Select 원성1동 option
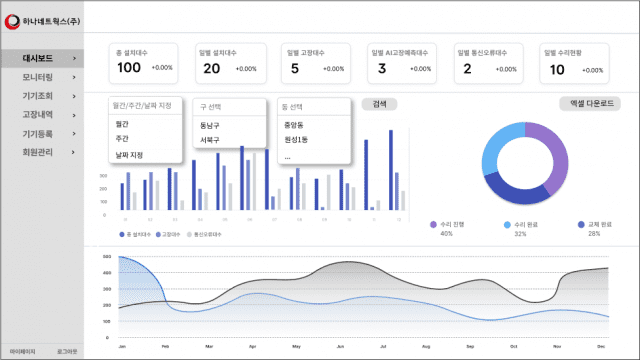The height and width of the screenshot is (360, 640). 296,140
